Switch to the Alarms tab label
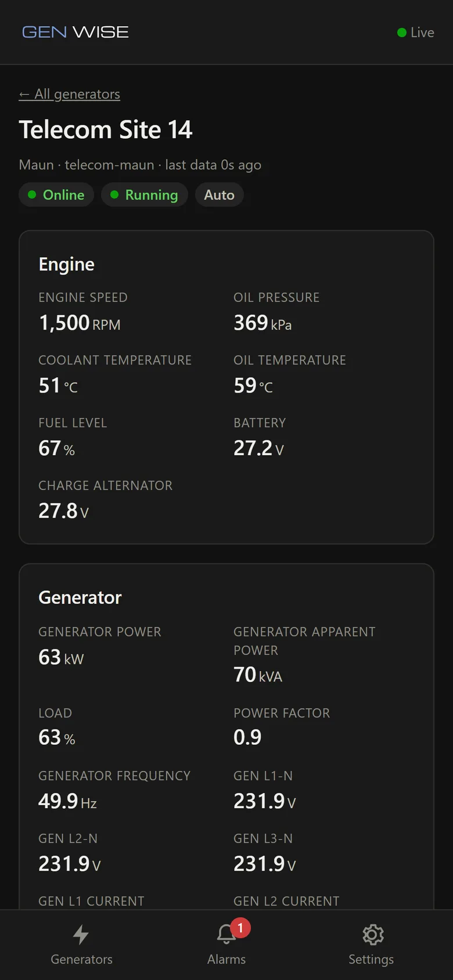Viewport: 453px width, 980px height. 227,959
